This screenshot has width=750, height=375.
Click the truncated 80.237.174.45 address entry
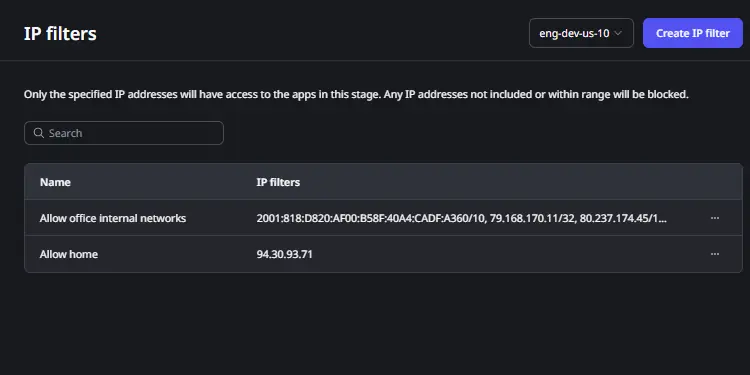[x=623, y=218]
